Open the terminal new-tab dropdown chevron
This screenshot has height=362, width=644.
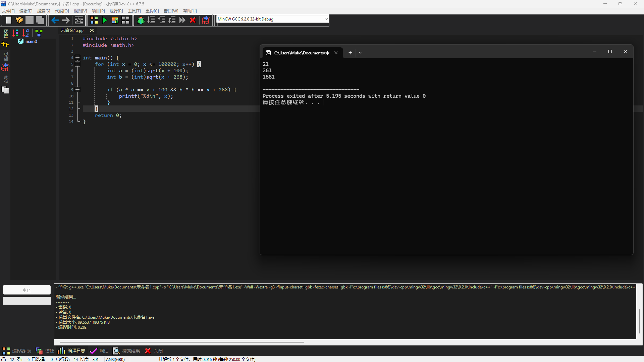click(360, 53)
